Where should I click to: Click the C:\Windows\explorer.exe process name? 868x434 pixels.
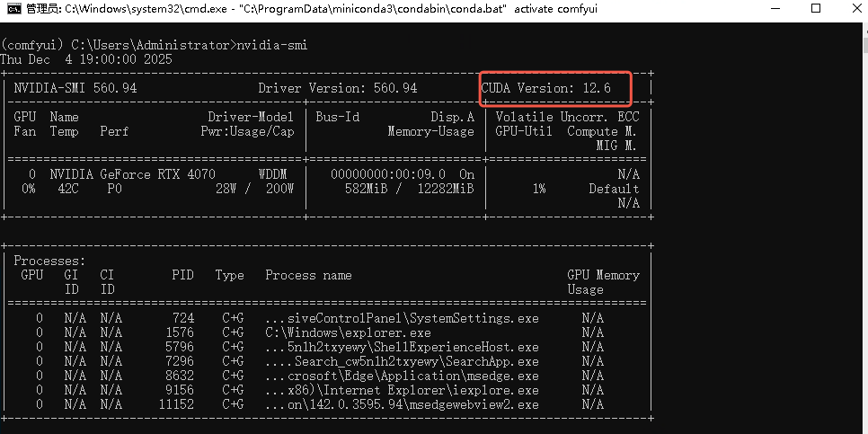coord(348,332)
